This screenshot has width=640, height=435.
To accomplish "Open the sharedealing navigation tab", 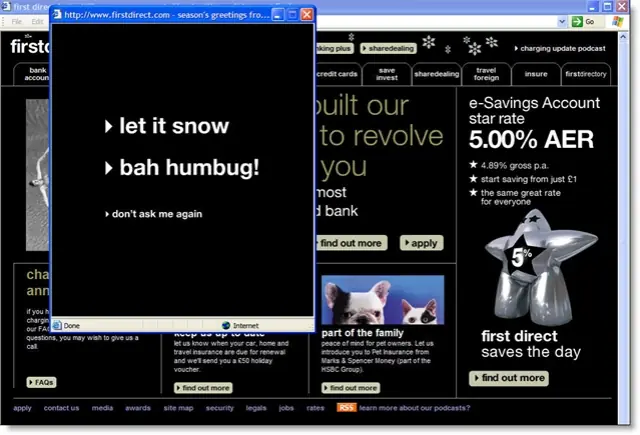I will pos(436,74).
